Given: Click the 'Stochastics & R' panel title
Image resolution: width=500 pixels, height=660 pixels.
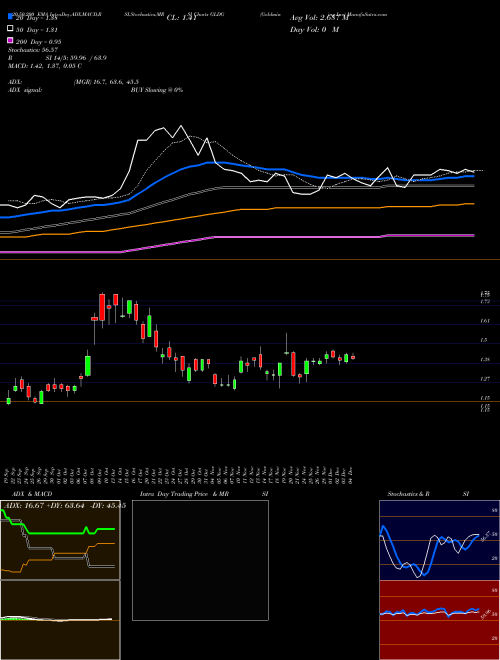Looking at the screenshot, I should tap(408, 494).
